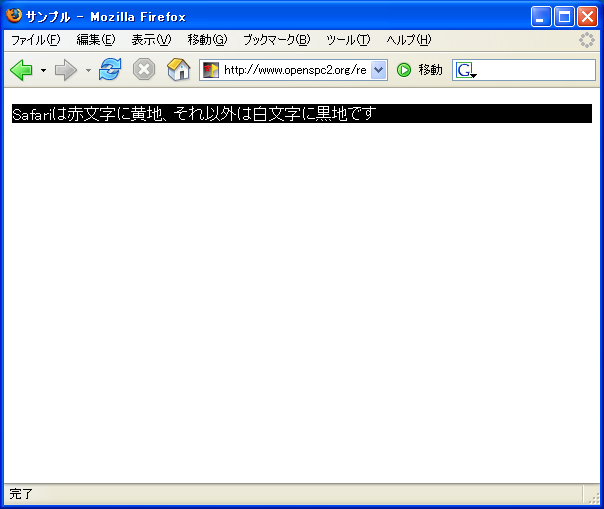Image resolution: width=604 pixels, height=509 pixels.
Task: Open the 表示(V) menu
Action: [x=151, y=40]
